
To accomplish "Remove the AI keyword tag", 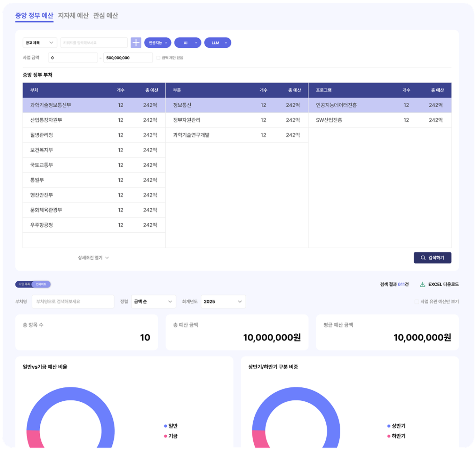I will pos(196,43).
